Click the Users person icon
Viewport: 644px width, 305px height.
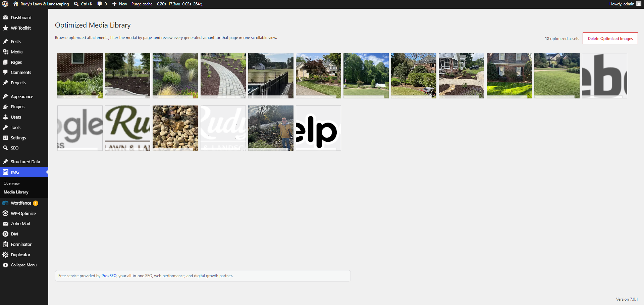coord(5,117)
